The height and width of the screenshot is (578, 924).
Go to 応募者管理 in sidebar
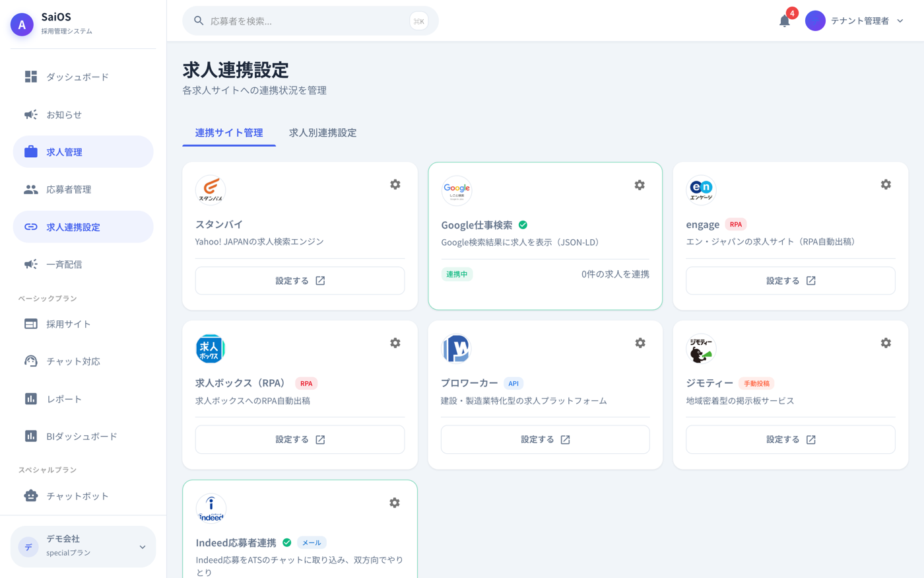point(83,190)
